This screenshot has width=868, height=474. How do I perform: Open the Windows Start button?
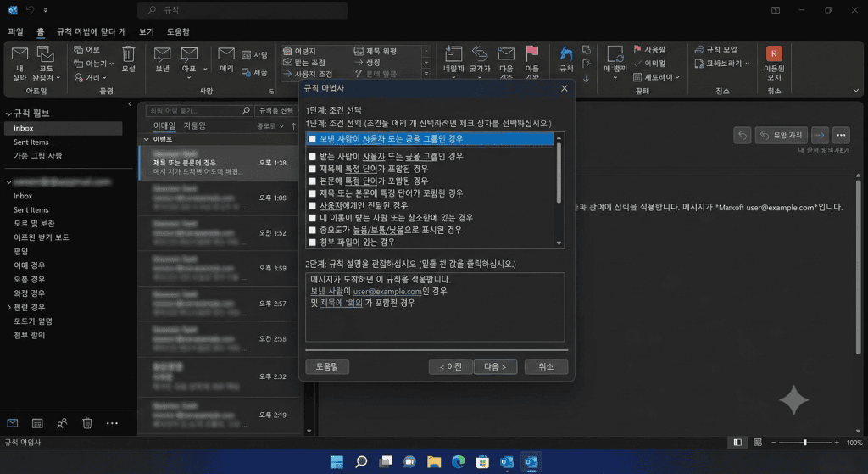tap(337, 462)
